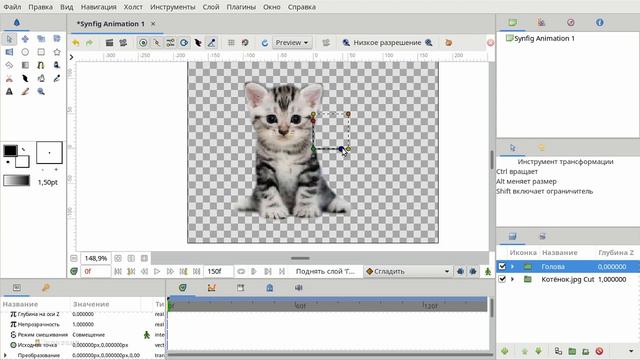The width and height of the screenshot is (640, 360).
Task: Select the Mirror tool
Action: (x=9, y=52)
